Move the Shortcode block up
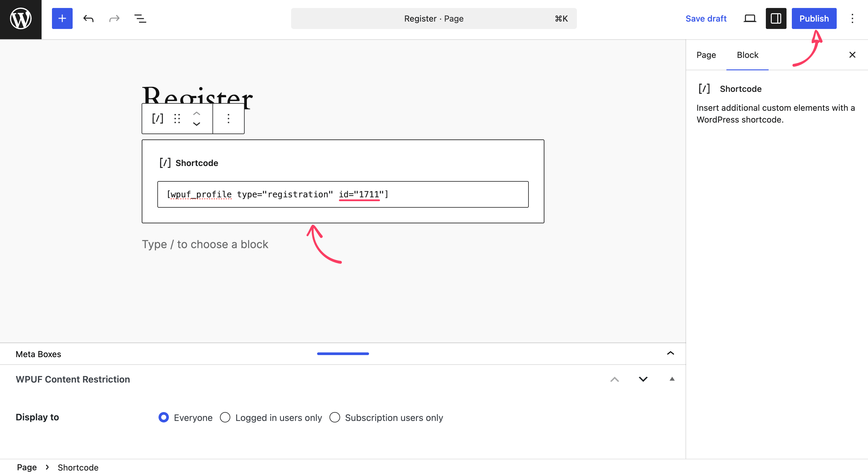Viewport: 868px width, 475px height. tap(196, 114)
